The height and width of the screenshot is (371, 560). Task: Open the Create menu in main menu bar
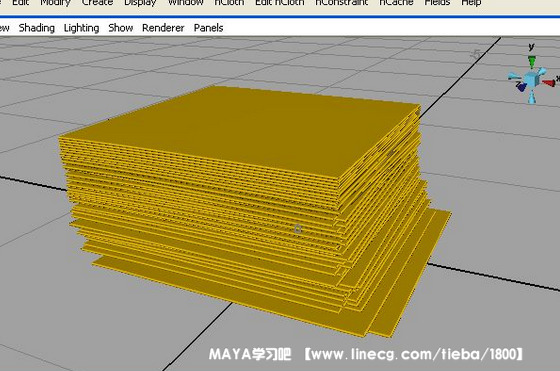click(x=97, y=3)
